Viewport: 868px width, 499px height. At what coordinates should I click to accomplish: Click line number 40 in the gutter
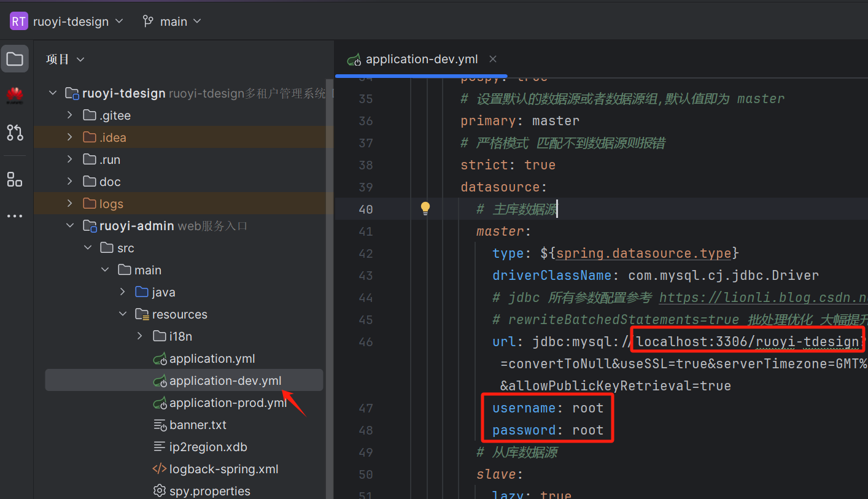tap(365, 209)
